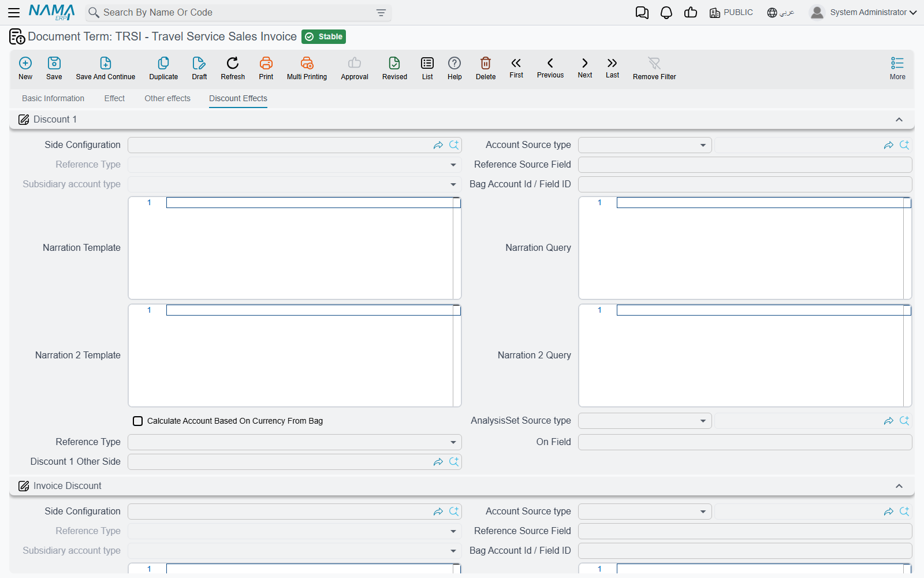Click the thumbs-up icon in header
This screenshot has width=924, height=578.
pos(691,13)
